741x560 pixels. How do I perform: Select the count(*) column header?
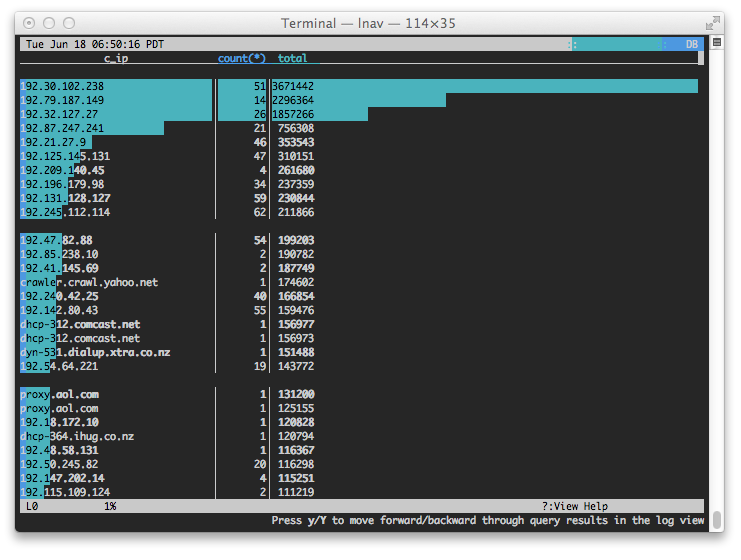pos(241,58)
